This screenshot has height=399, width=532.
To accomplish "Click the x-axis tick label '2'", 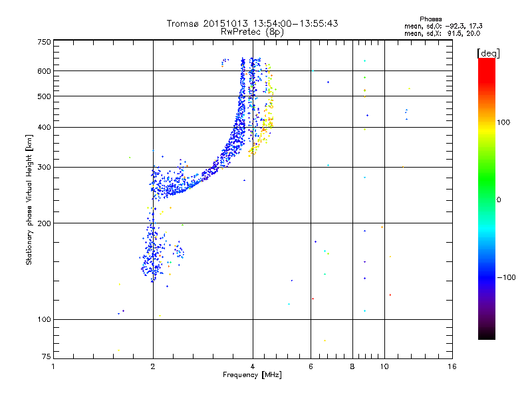I will [153, 366].
